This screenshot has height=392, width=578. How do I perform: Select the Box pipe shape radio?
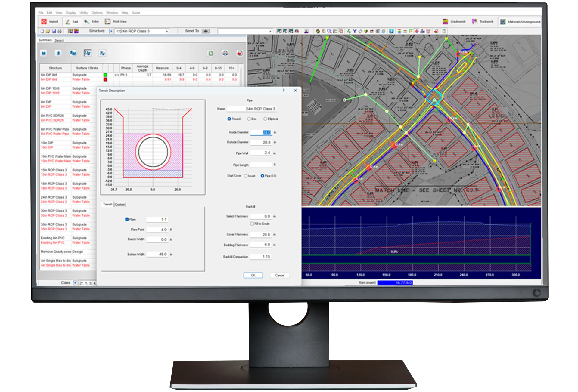point(249,119)
